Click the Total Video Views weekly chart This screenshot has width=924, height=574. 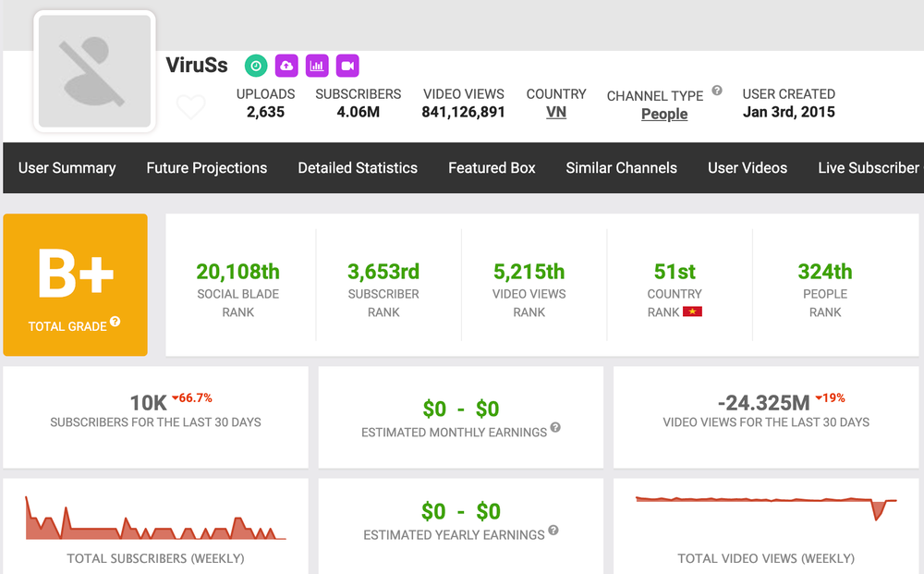(766, 508)
